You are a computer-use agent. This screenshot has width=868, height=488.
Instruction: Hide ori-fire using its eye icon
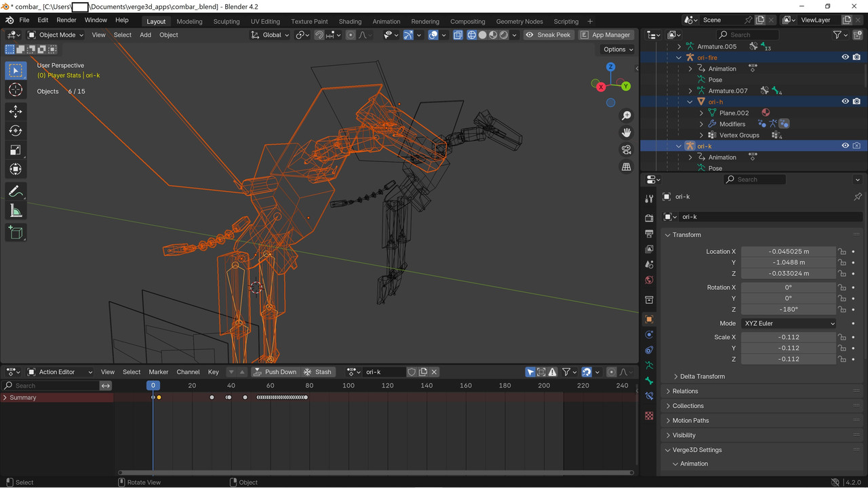coord(845,58)
